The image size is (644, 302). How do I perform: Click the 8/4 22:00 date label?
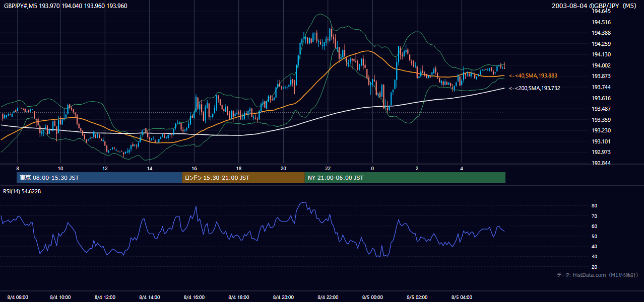click(328, 297)
